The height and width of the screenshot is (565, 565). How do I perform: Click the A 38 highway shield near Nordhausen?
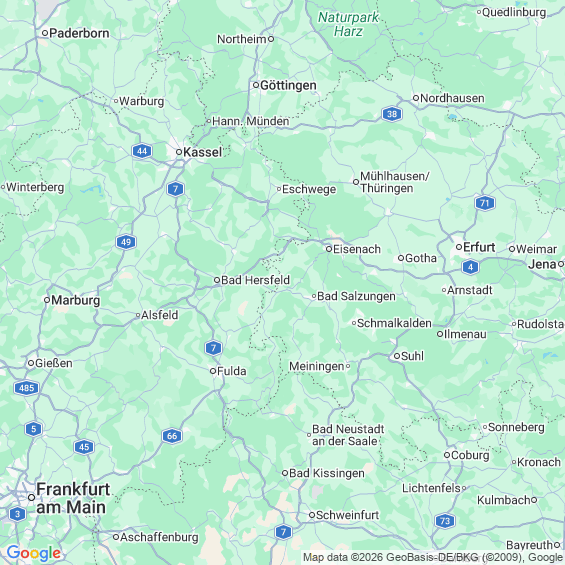point(392,114)
